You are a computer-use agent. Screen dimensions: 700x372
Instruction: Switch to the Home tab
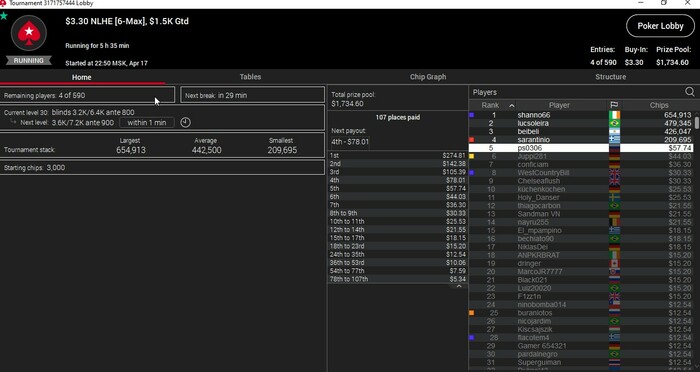[82, 77]
